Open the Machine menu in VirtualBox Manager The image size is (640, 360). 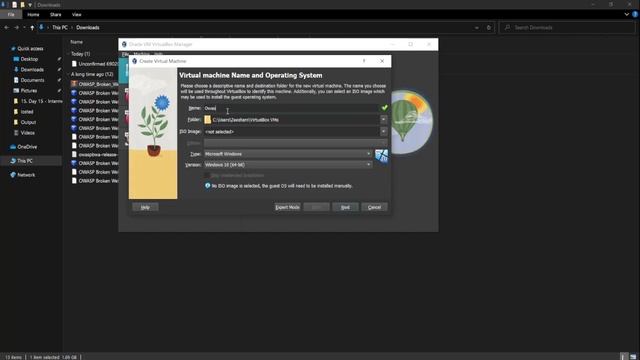pos(142,54)
